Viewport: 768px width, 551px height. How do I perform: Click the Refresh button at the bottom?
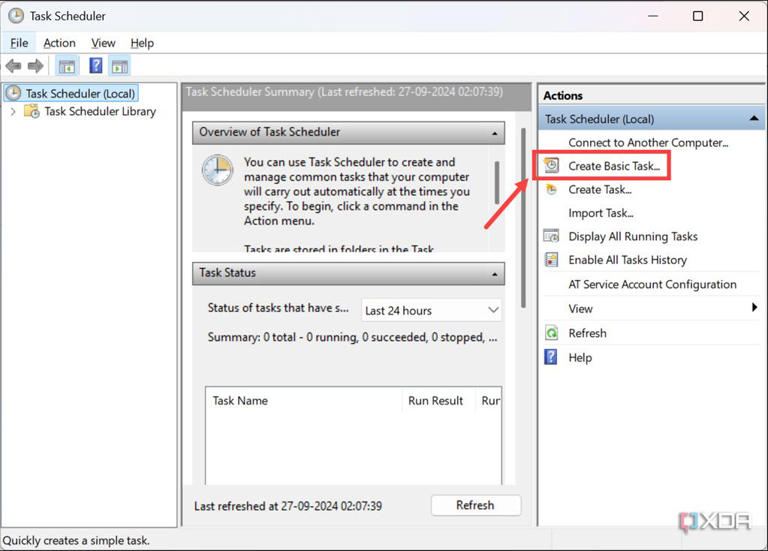pyautogui.click(x=476, y=505)
